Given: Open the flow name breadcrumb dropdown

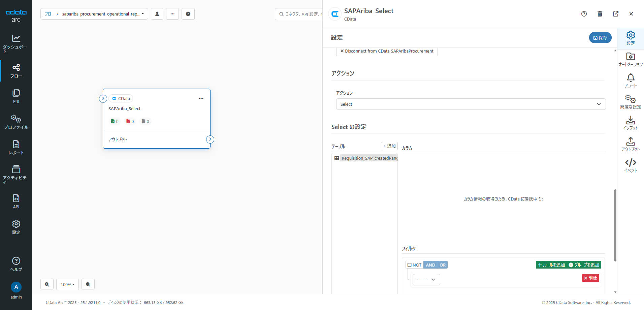Looking at the screenshot, I should pyautogui.click(x=103, y=14).
